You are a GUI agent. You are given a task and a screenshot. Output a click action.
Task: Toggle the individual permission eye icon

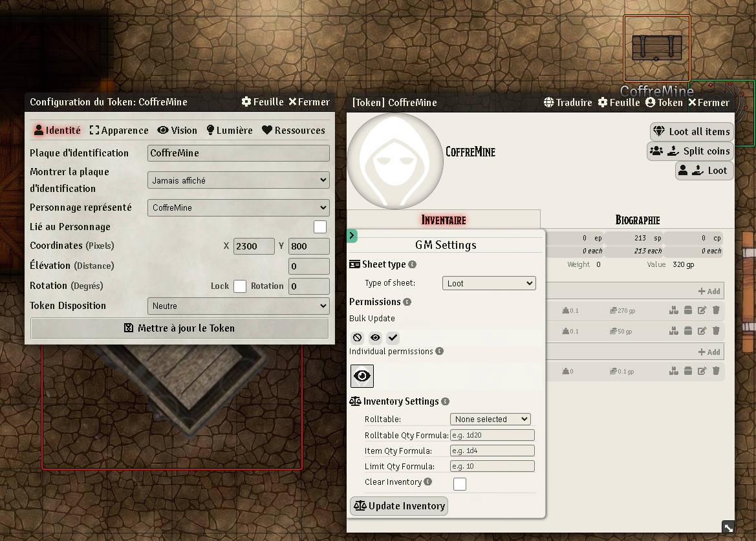pyautogui.click(x=362, y=376)
